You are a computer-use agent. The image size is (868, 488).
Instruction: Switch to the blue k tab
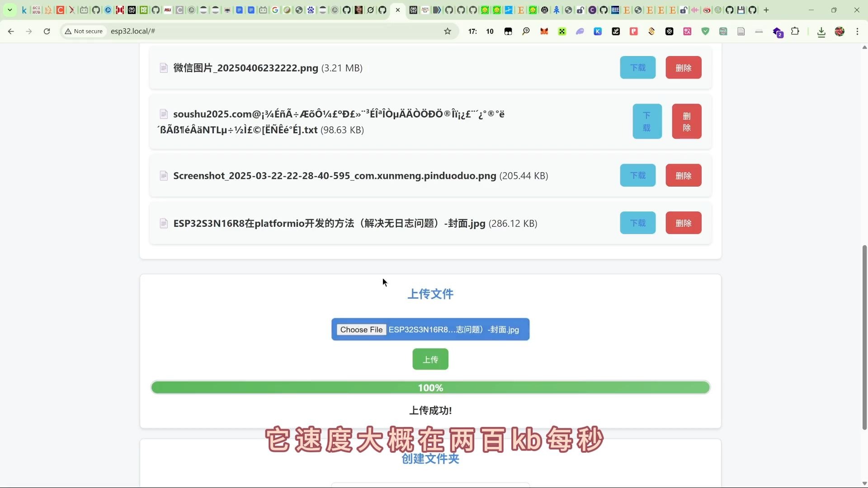(24, 10)
